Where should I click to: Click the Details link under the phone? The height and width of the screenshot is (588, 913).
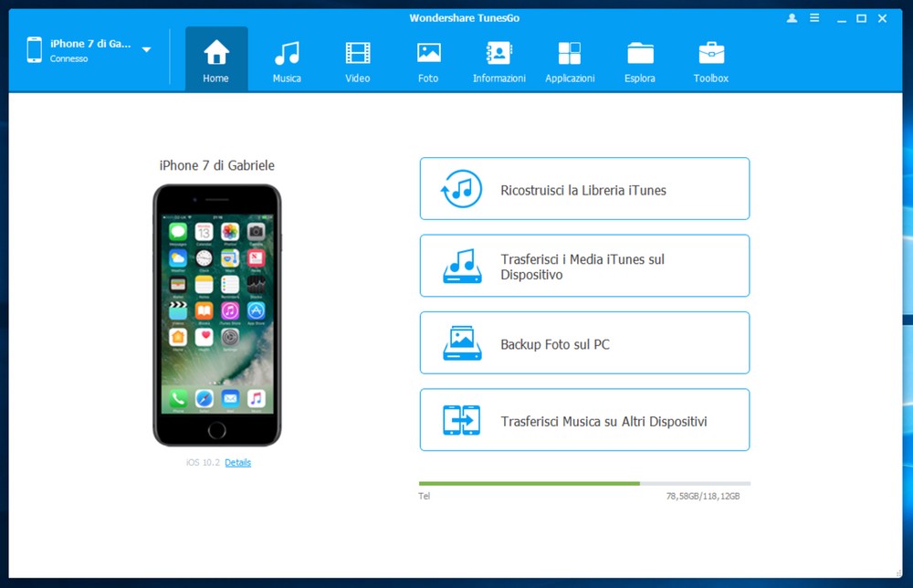(237, 462)
